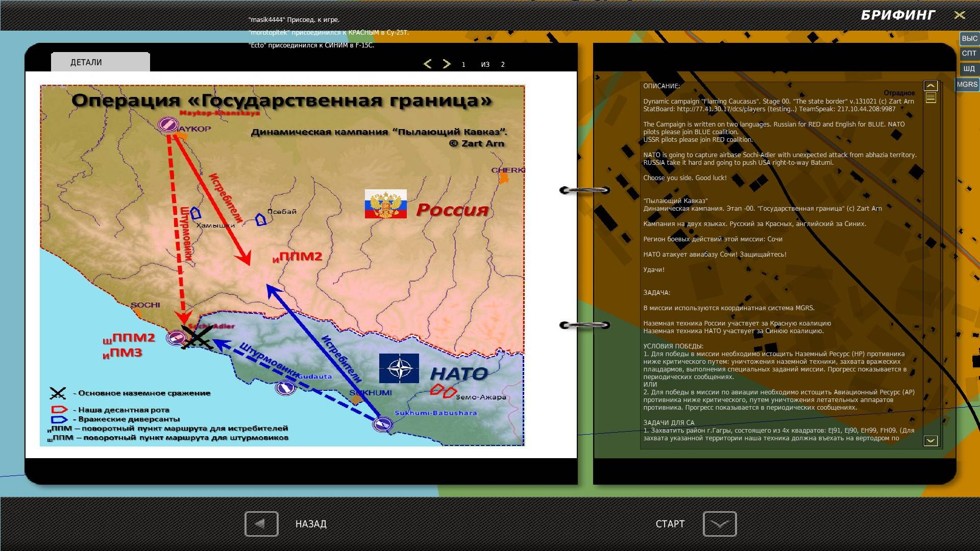Toggle the ВЫС altitude map mode

click(969, 38)
